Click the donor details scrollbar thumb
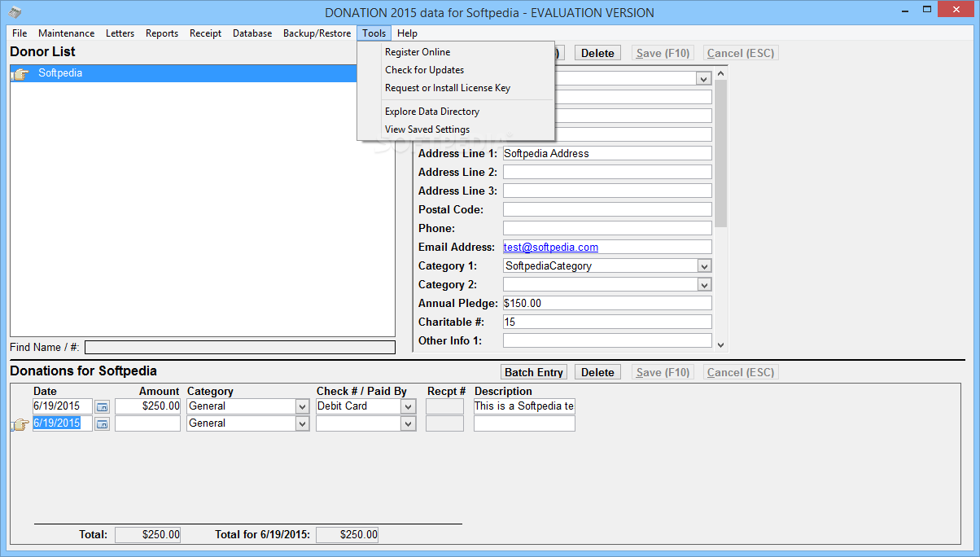This screenshot has height=557, width=980. [721, 153]
